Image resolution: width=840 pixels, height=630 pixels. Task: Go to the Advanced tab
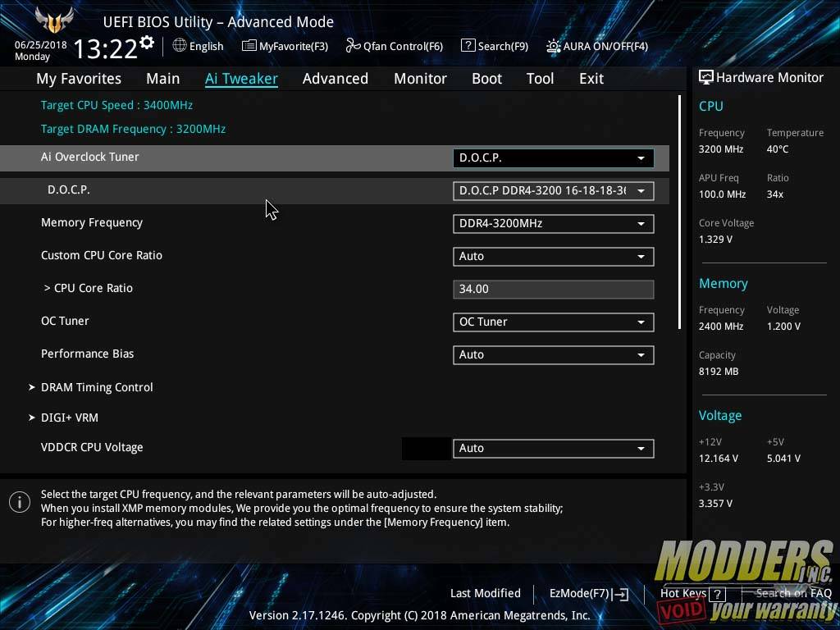pos(336,79)
